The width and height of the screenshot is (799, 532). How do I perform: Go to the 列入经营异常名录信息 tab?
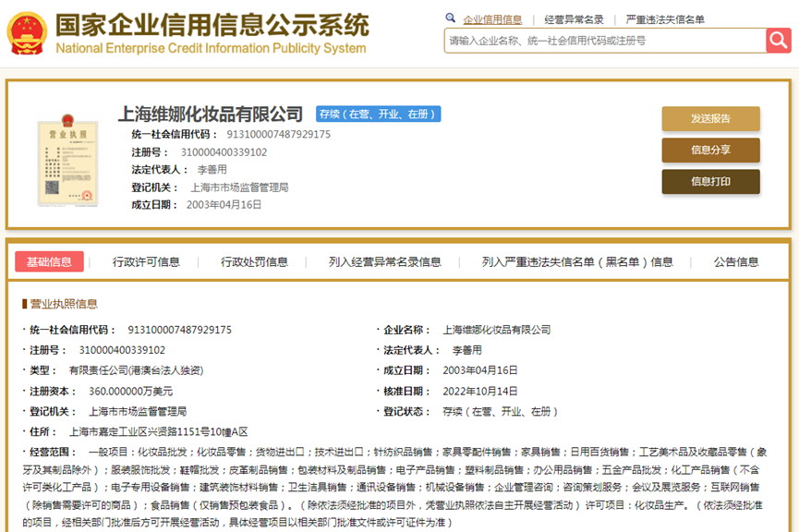click(384, 262)
